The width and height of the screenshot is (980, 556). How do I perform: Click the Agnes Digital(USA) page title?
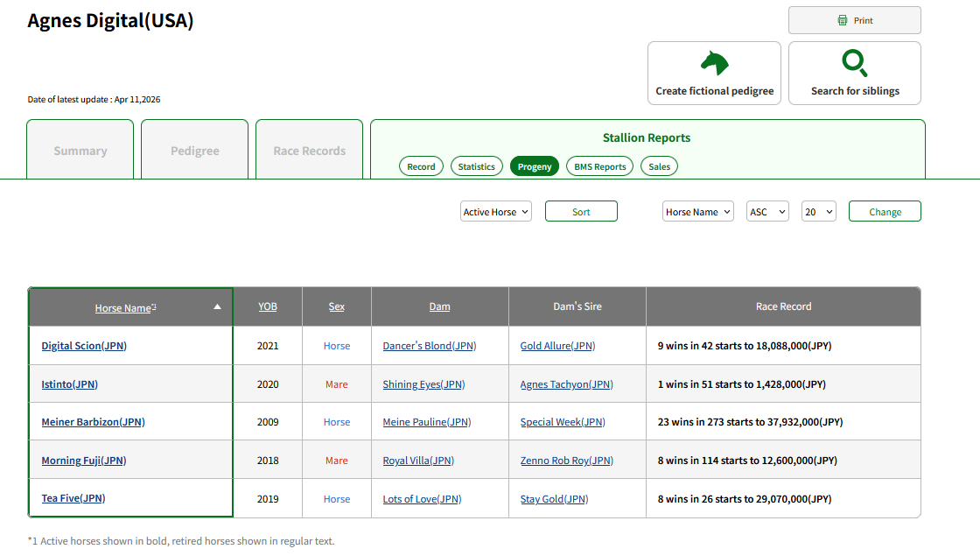click(x=110, y=21)
